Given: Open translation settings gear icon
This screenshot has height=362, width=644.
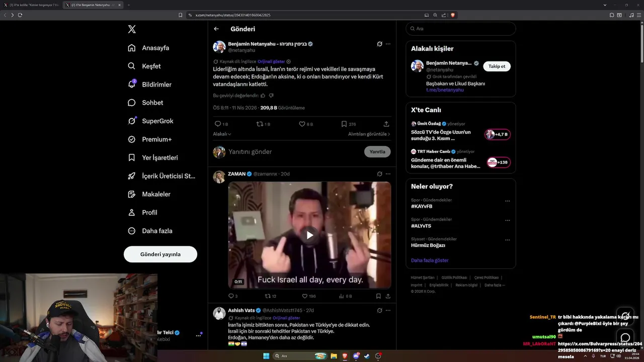Looking at the screenshot, I should pos(289,61).
